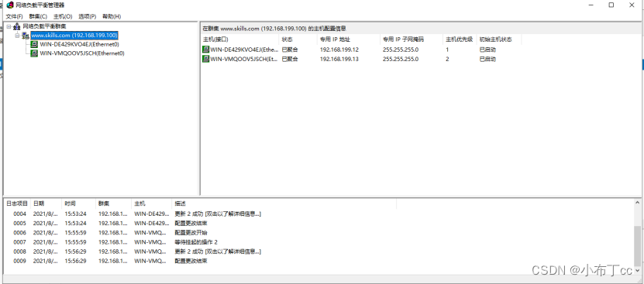The image size is (644, 284).
Task: Click WIN-DE429KVO4EJ host icon in the list
Action: [206, 50]
